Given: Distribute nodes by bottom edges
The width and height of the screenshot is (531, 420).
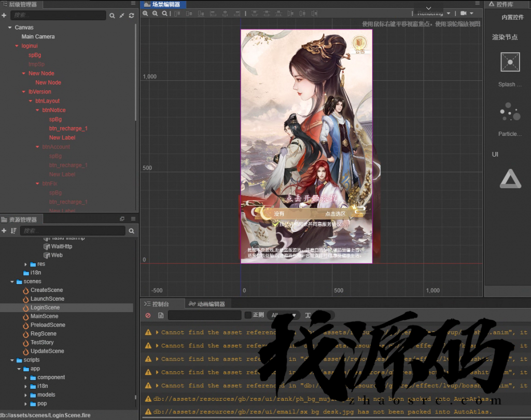Looking at the screenshot, I should (278, 13).
